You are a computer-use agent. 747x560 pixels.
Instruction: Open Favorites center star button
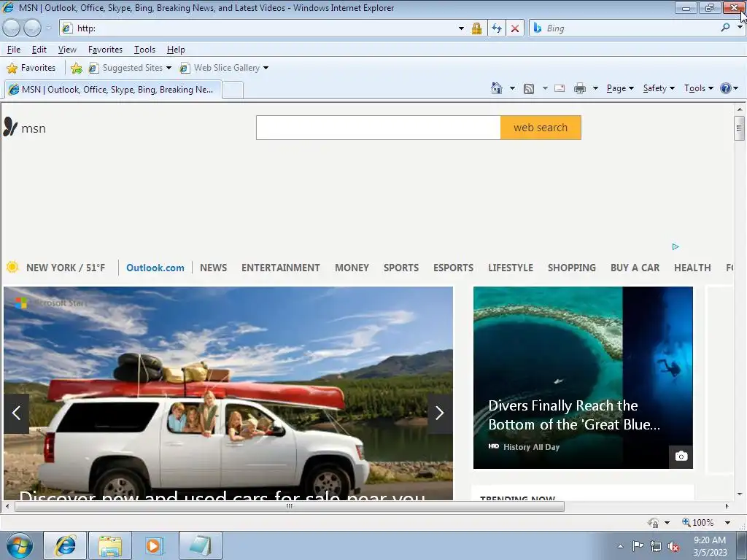coord(31,68)
